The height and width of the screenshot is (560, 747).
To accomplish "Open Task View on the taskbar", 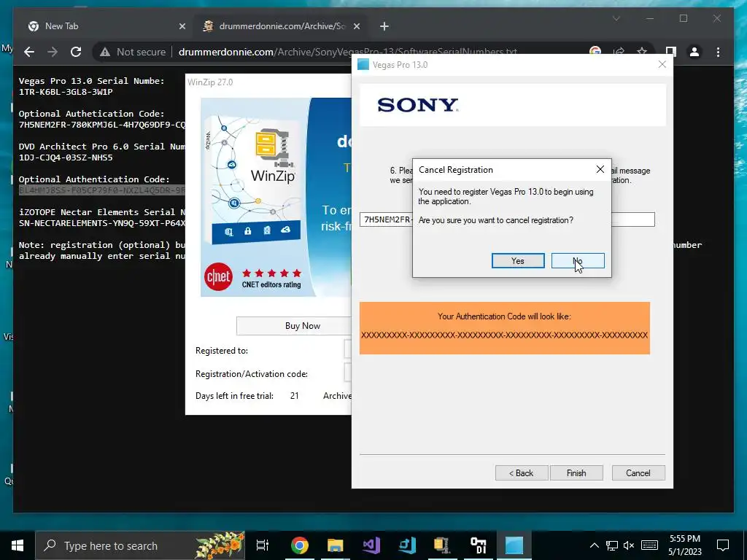I will coord(263,545).
